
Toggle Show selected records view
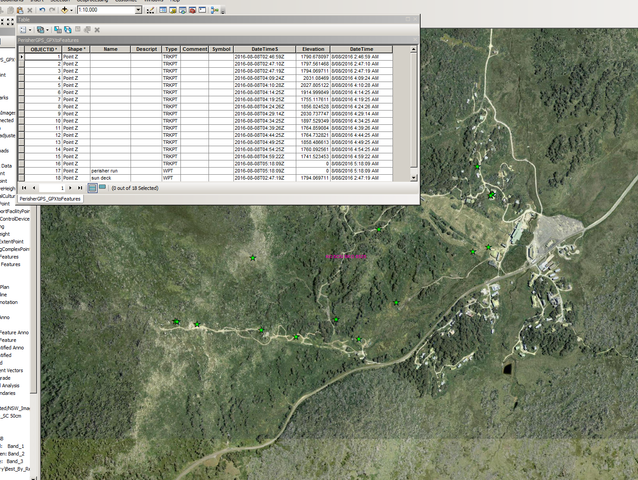coord(103,188)
